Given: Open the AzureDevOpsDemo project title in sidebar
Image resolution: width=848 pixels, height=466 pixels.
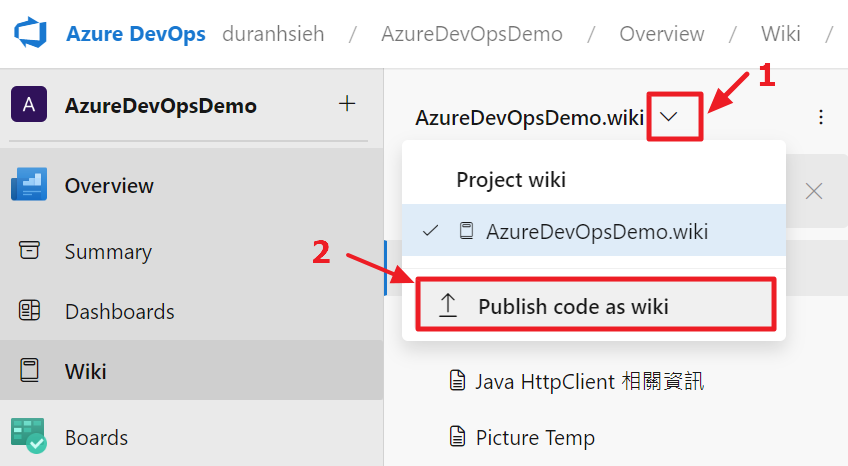Looking at the screenshot, I should tap(161, 105).
